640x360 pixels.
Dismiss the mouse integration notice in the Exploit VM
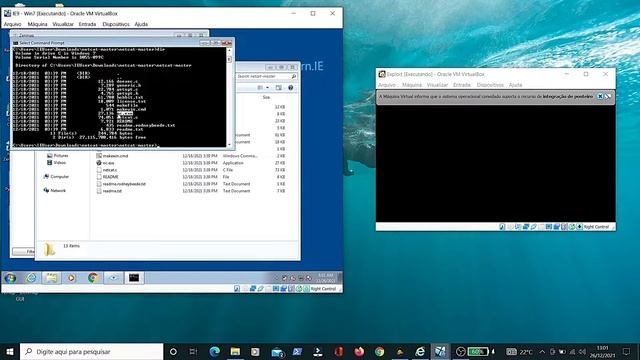pyautogui.click(x=600, y=97)
